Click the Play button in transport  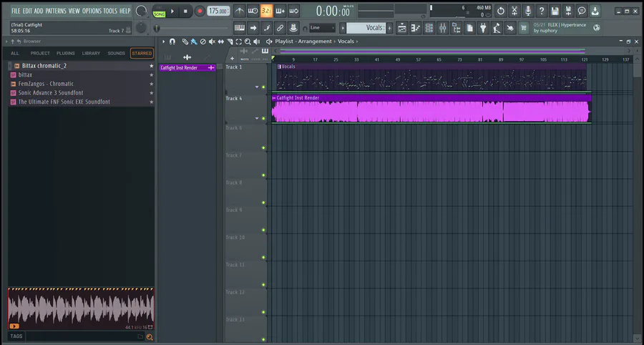pyautogui.click(x=172, y=11)
